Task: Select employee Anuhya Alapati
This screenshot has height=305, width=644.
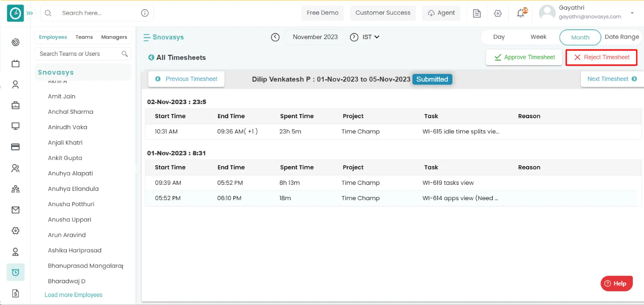Action: point(70,173)
